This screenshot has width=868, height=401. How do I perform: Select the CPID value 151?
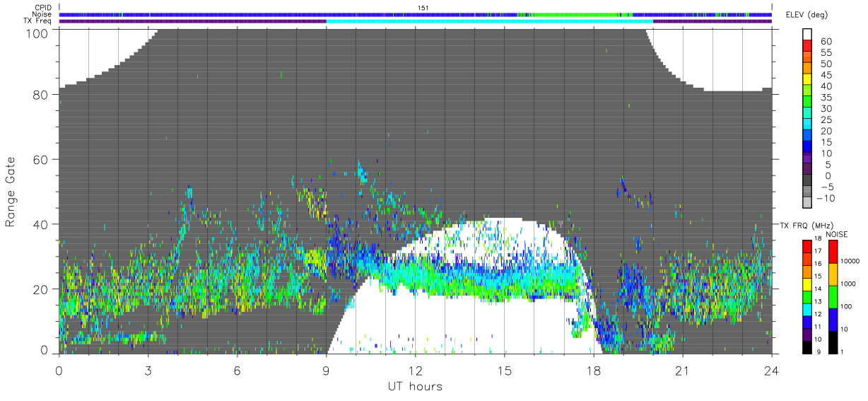click(423, 8)
